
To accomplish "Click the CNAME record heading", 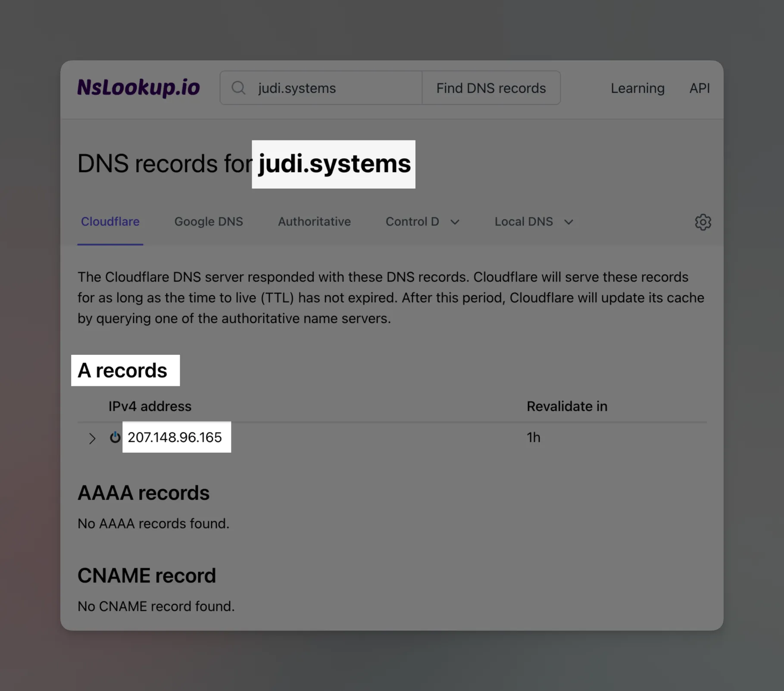I will tap(147, 575).
